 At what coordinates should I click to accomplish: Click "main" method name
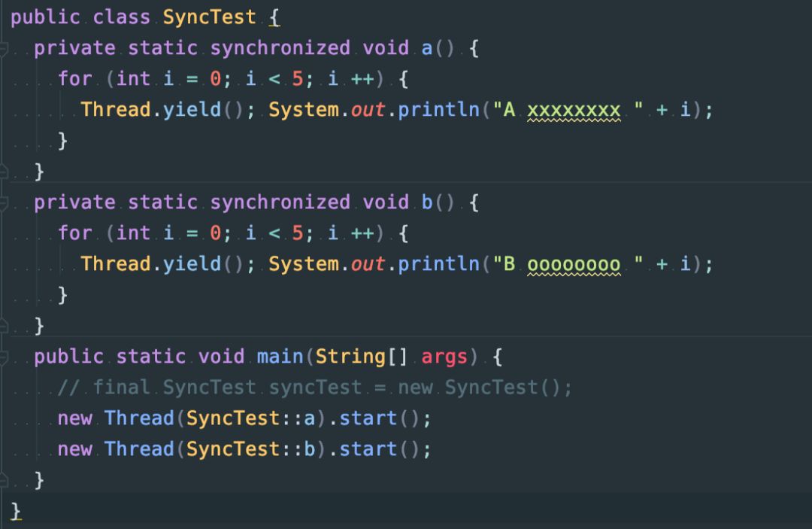[x=280, y=357]
